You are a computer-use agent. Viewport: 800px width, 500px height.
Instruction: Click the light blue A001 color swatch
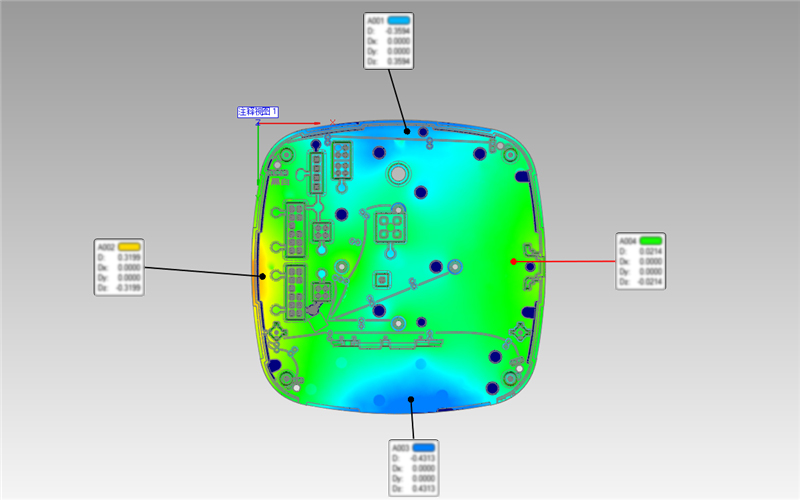pyautogui.click(x=400, y=20)
